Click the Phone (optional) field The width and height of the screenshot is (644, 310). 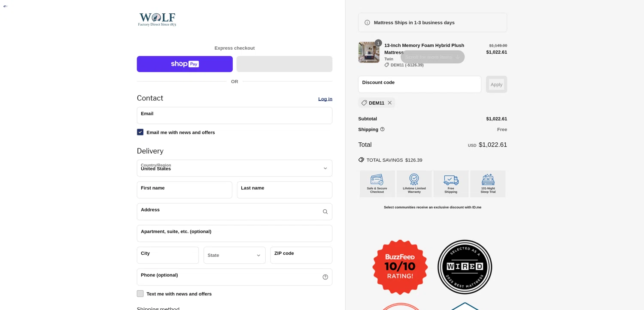pyautogui.click(x=234, y=277)
